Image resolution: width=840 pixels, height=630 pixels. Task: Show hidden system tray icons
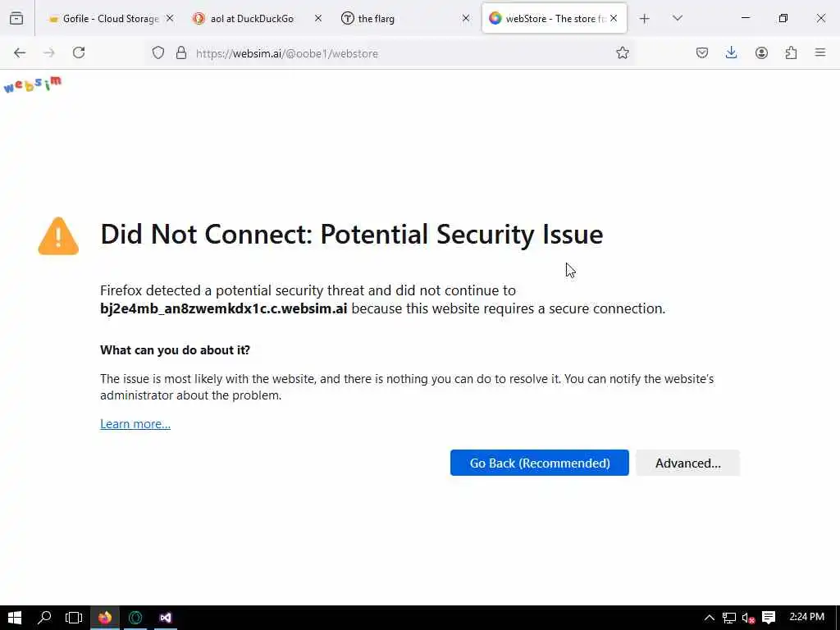coord(710,618)
